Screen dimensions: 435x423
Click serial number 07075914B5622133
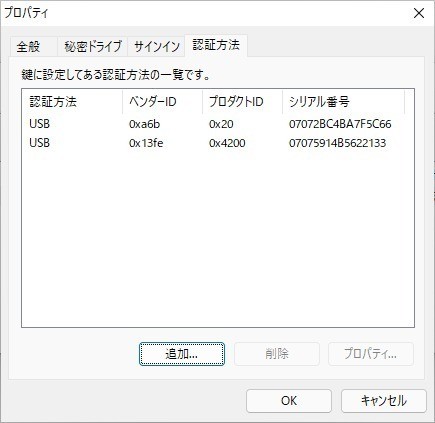(337, 143)
